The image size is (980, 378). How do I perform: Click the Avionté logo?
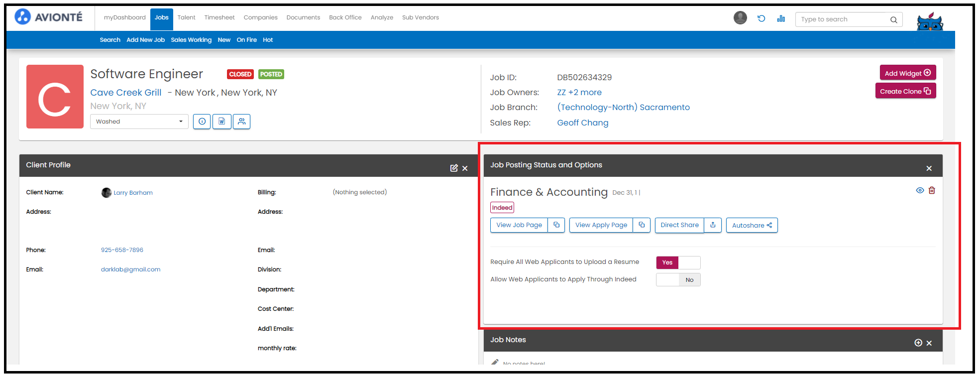pos(48,17)
